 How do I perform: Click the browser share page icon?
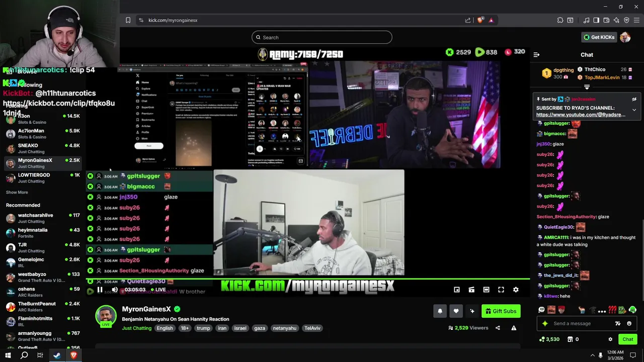(x=468, y=20)
